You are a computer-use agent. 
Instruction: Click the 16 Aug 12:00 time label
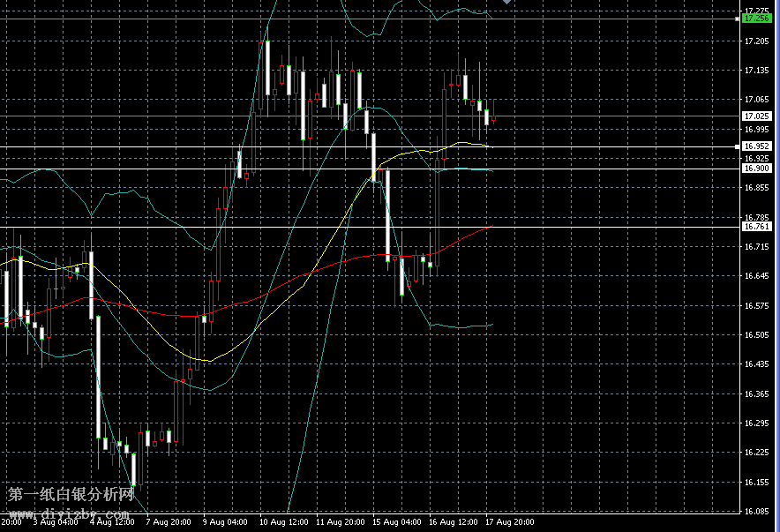click(x=454, y=522)
